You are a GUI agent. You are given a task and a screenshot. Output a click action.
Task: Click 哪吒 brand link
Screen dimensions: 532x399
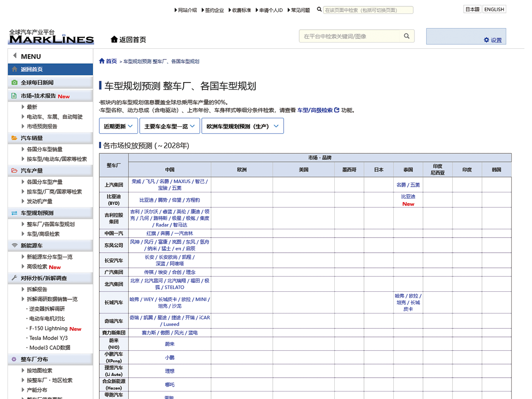tap(169, 385)
